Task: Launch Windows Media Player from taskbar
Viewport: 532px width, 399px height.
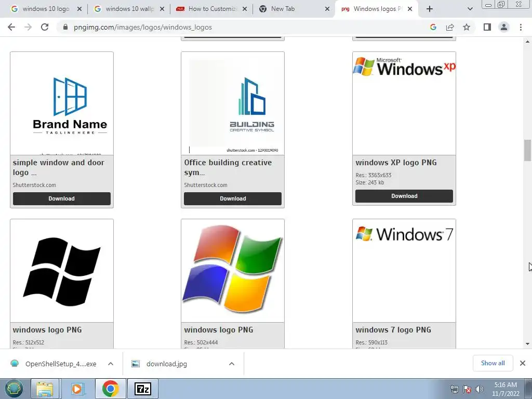Action: (78, 389)
